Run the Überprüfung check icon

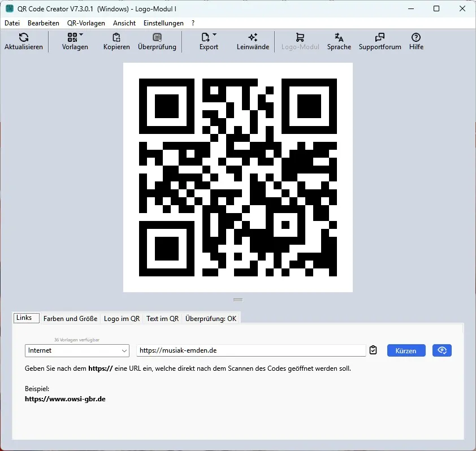(x=157, y=37)
